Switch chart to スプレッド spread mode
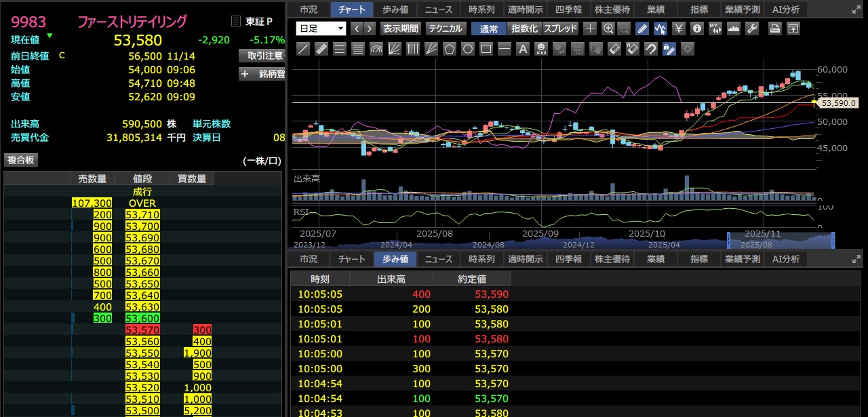Image resolution: width=868 pixels, height=417 pixels. click(560, 28)
